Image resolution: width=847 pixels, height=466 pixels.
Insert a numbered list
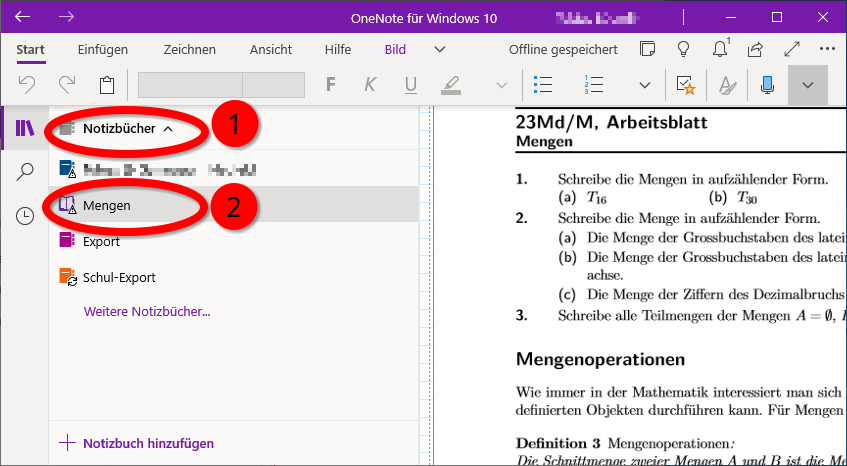[x=593, y=85]
